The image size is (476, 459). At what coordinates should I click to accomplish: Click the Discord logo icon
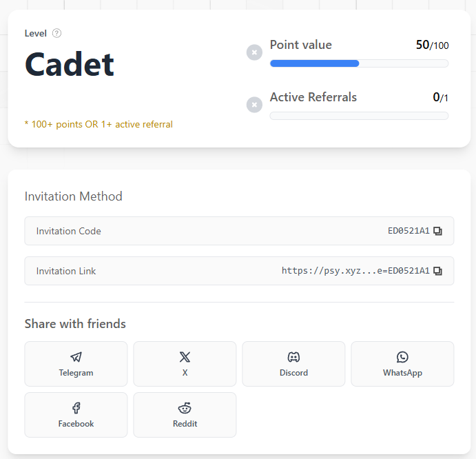pos(293,357)
